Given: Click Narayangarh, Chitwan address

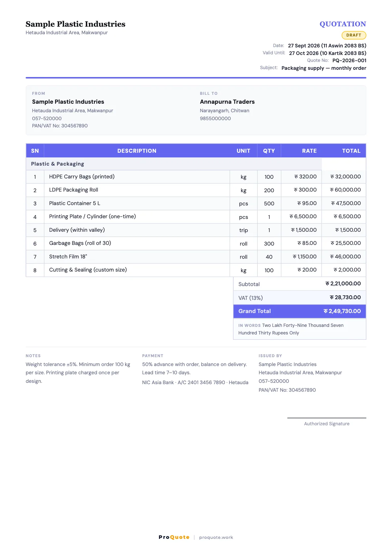Looking at the screenshot, I should point(224,111).
